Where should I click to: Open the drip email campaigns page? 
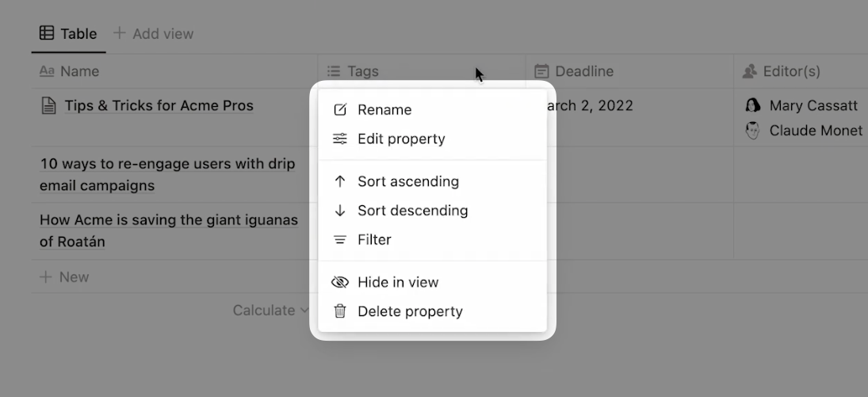pyautogui.click(x=167, y=174)
